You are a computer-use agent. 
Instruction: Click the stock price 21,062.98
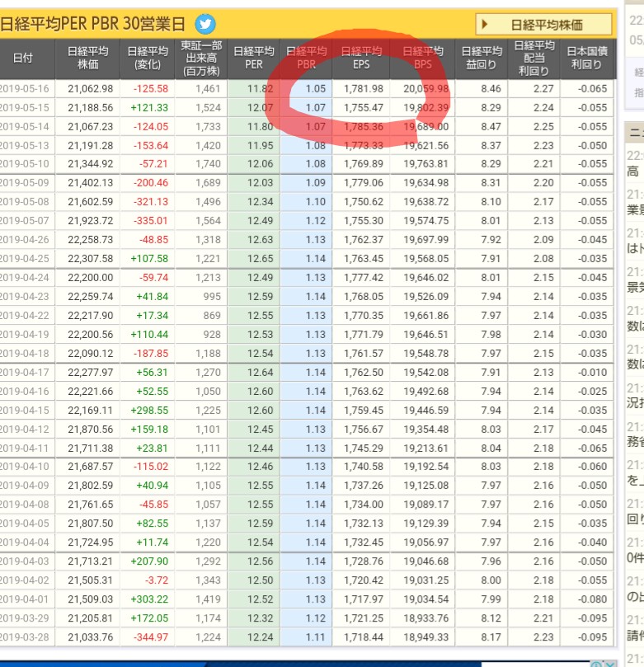(91, 89)
